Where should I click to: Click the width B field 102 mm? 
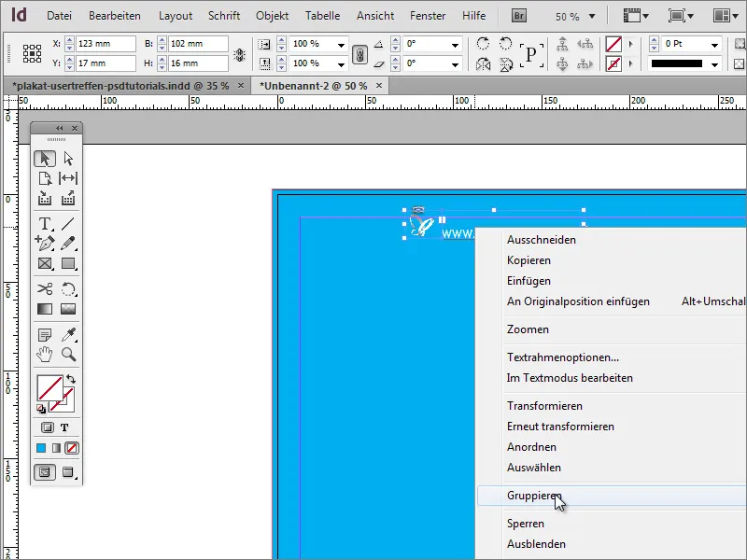tap(198, 44)
